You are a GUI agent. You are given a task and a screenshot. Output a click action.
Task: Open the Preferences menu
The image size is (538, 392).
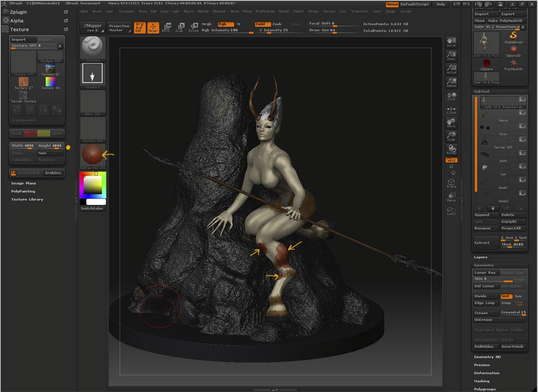click(x=265, y=11)
